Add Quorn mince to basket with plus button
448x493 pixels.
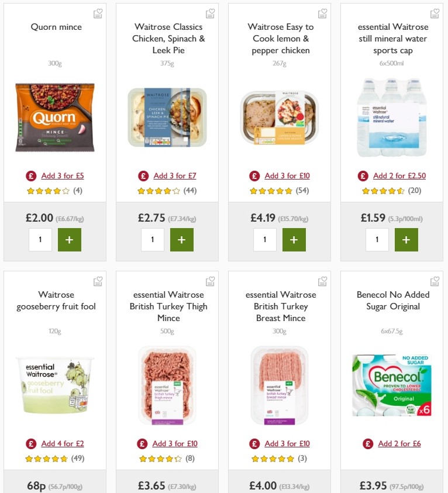[70, 239]
